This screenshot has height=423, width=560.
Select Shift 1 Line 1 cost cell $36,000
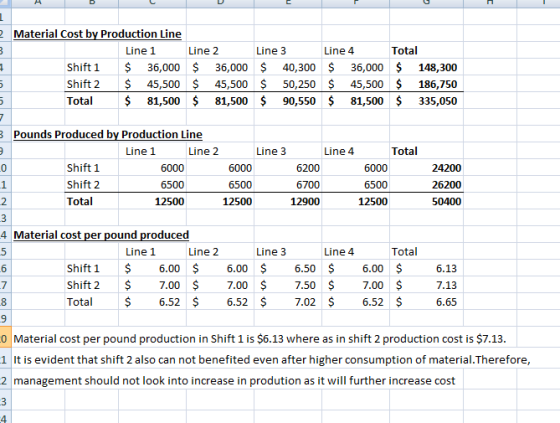pyautogui.click(x=152, y=68)
